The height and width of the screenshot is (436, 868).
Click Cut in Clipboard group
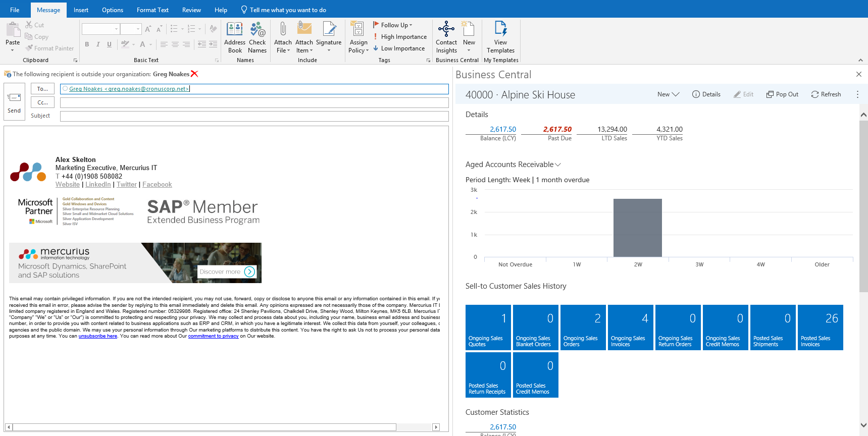point(35,25)
